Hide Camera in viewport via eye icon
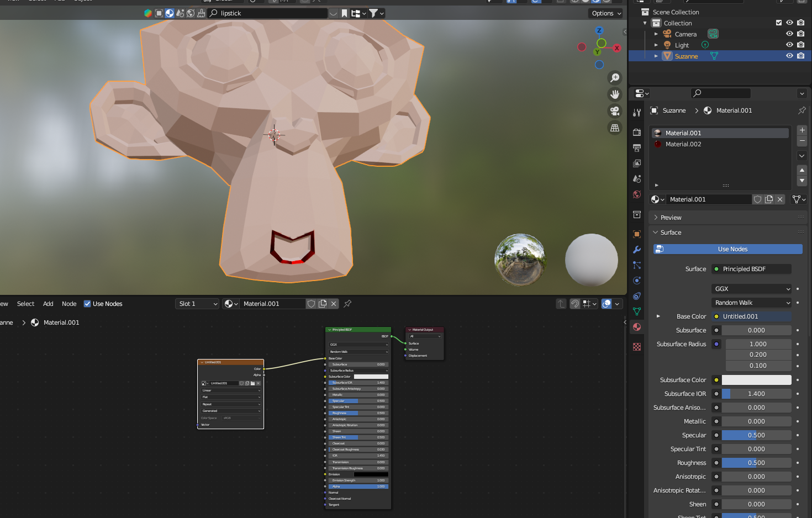Image resolution: width=812 pixels, height=518 pixels. point(789,34)
